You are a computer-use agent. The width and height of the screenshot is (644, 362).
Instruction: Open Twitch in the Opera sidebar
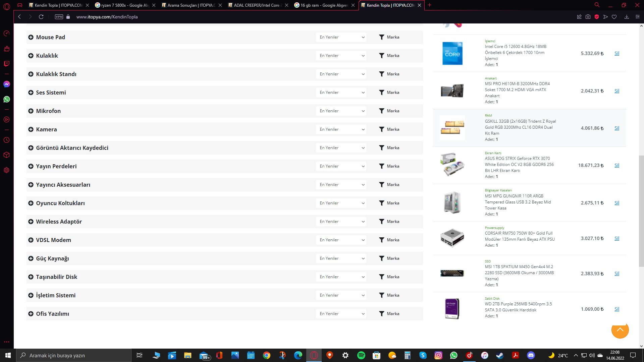click(7, 64)
